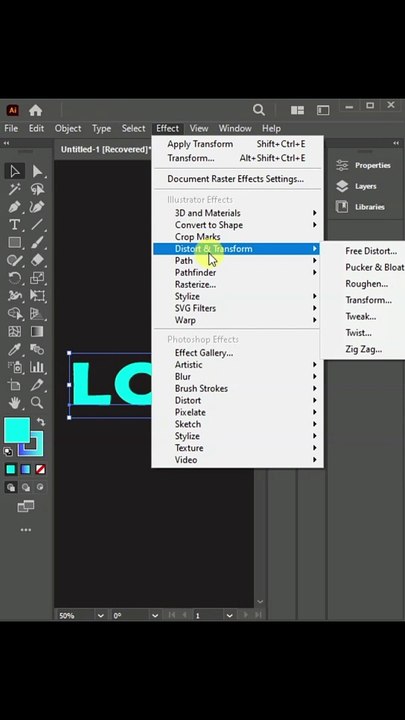Select the Mesh tool

[x=15, y=331]
